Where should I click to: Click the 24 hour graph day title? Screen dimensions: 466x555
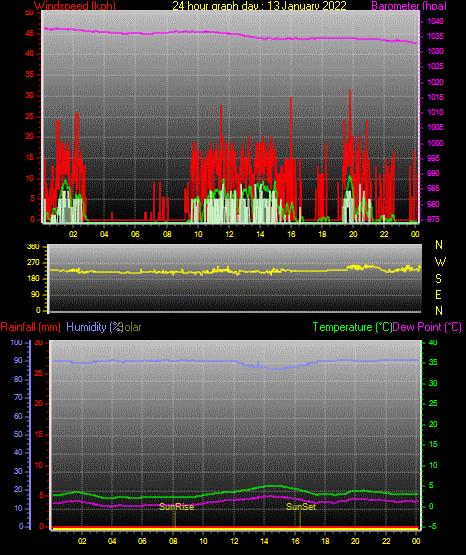(259, 5)
